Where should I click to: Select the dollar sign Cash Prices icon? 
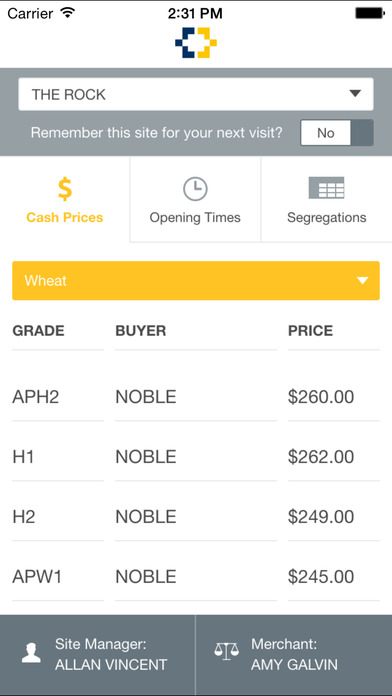(65, 189)
